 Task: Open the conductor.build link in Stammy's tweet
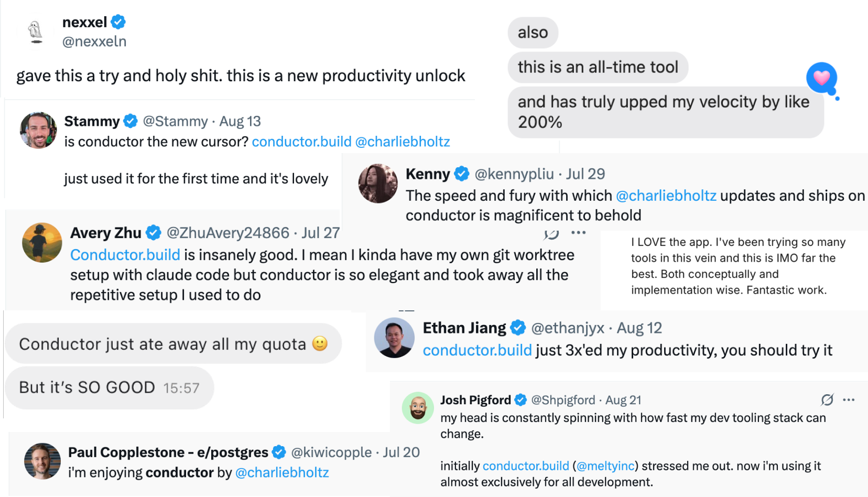pos(301,142)
